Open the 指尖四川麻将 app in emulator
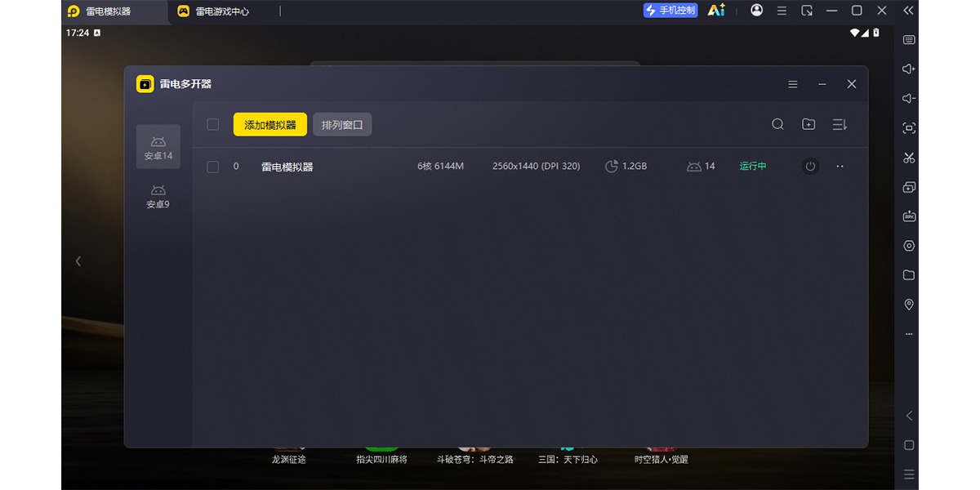The image size is (980, 490). 381,456
